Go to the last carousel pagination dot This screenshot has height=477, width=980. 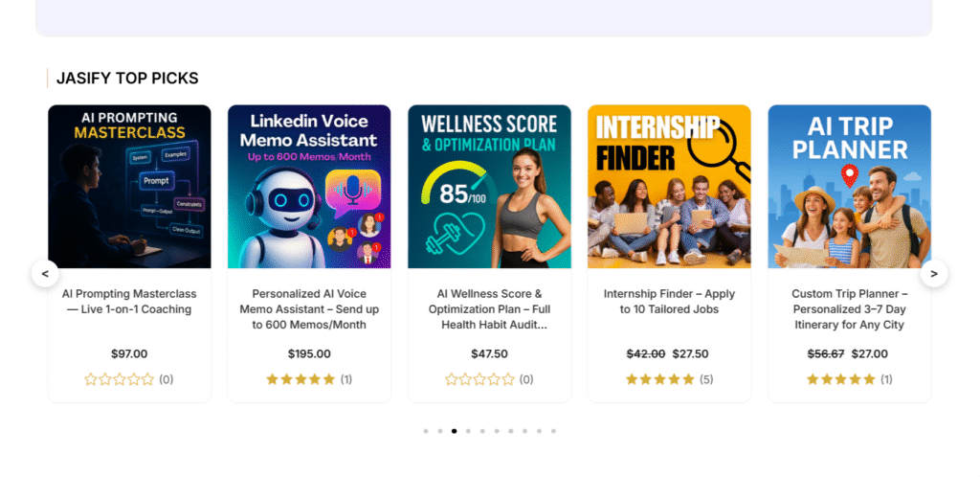click(553, 431)
